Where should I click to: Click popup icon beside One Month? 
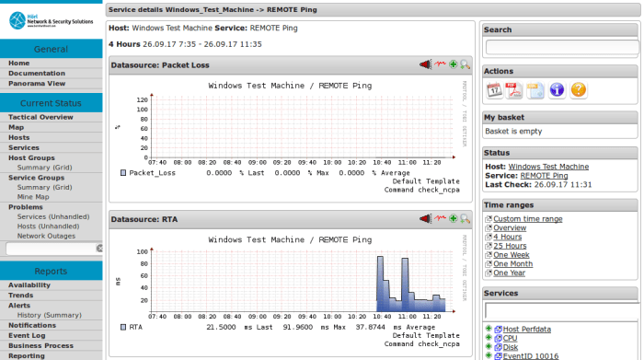point(489,264)
